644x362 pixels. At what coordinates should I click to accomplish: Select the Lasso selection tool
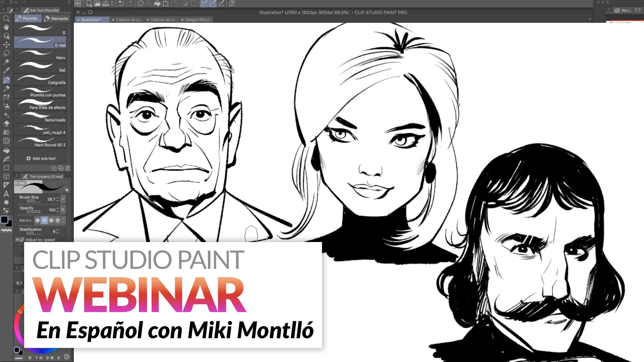click(x=6, y=53)
